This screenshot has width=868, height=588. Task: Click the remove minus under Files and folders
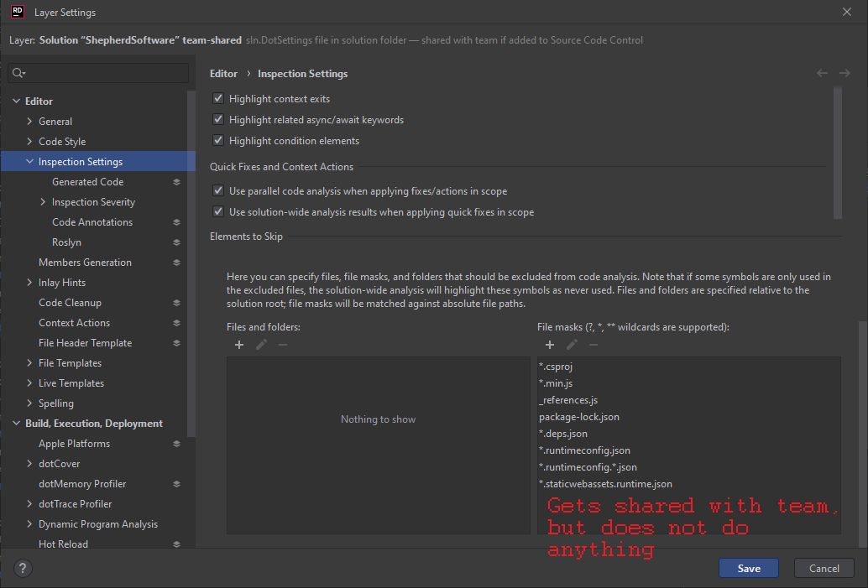pyautogui.click(x=283, y=345)
